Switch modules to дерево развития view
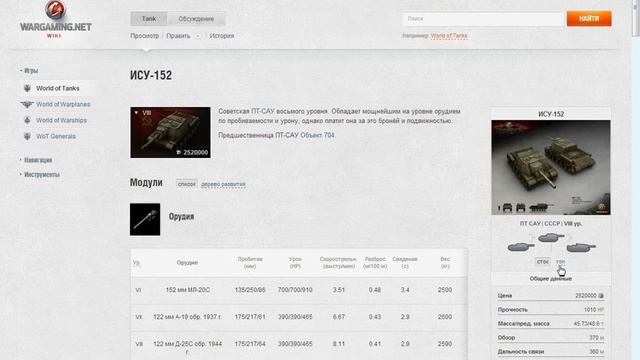Screen dimensions: 640x360 point(223,184)
